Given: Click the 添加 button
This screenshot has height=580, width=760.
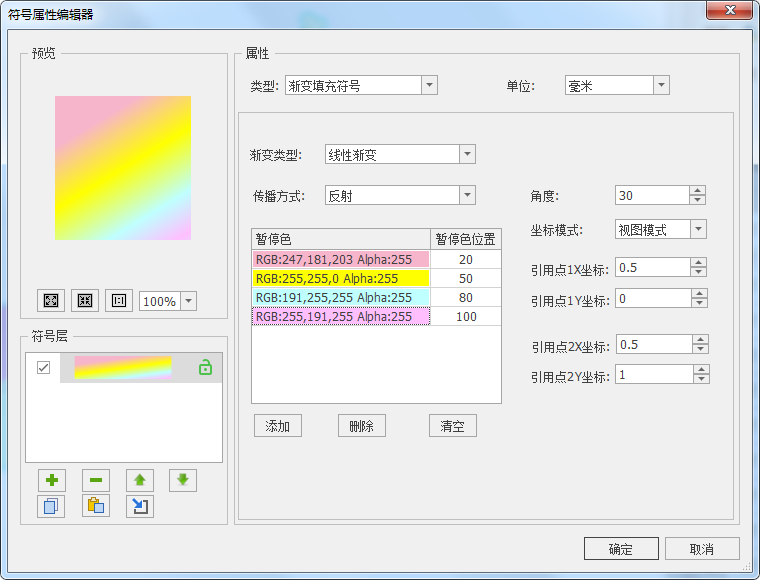Looking at the screenshot, I should (x=277, y=426).
